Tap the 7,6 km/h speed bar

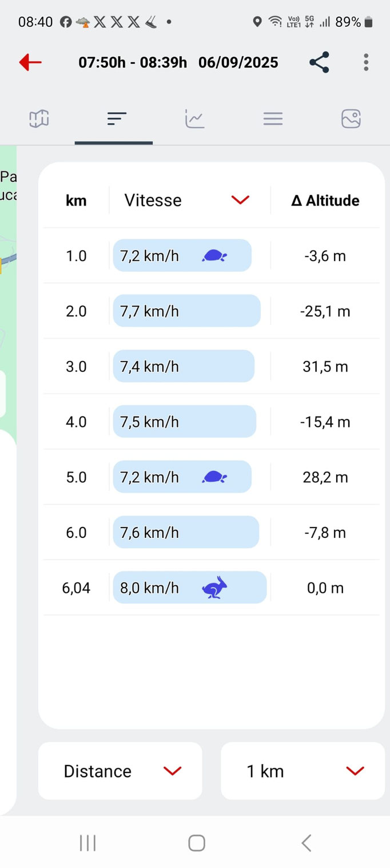coord(186,532)
